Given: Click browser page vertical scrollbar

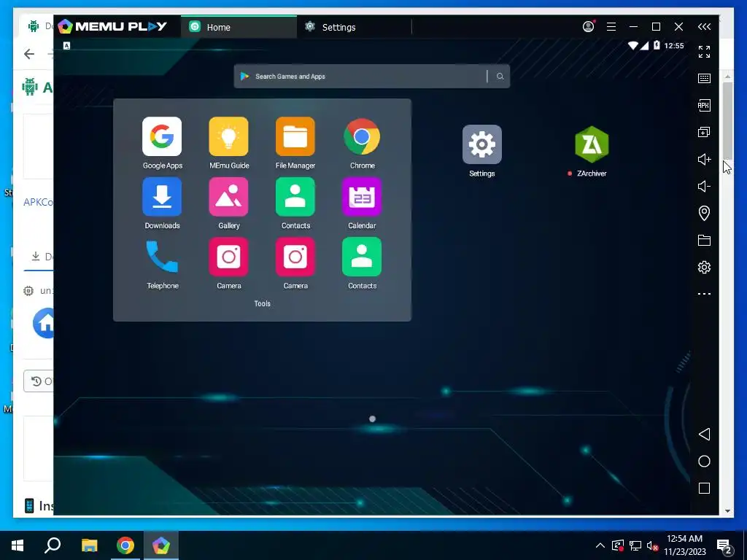Looking at the screenshot, I should [727, 120].
